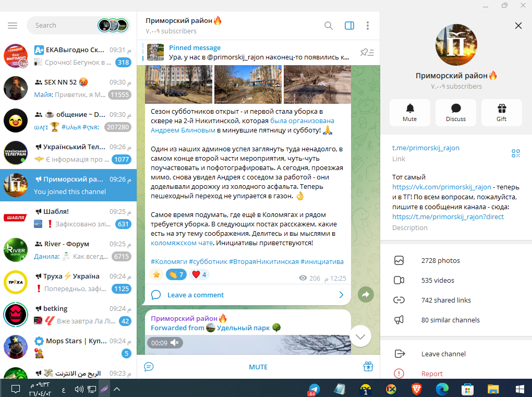
Task: Open direct messages icon at bottom left
Action: 149,367
